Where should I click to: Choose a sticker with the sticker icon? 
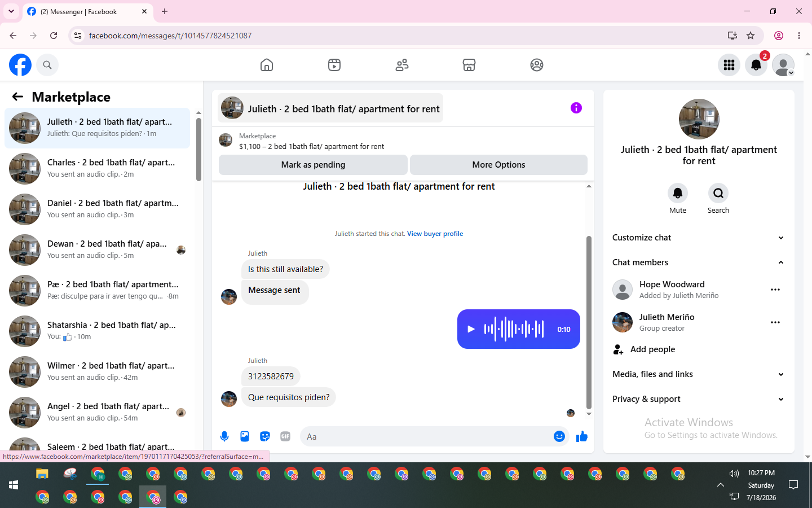click(265, 436)
